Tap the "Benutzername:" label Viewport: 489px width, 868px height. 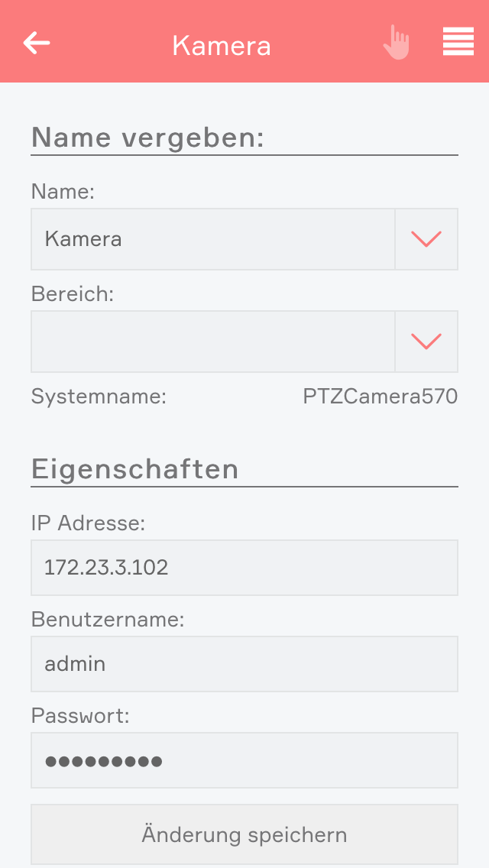[108, 620]
